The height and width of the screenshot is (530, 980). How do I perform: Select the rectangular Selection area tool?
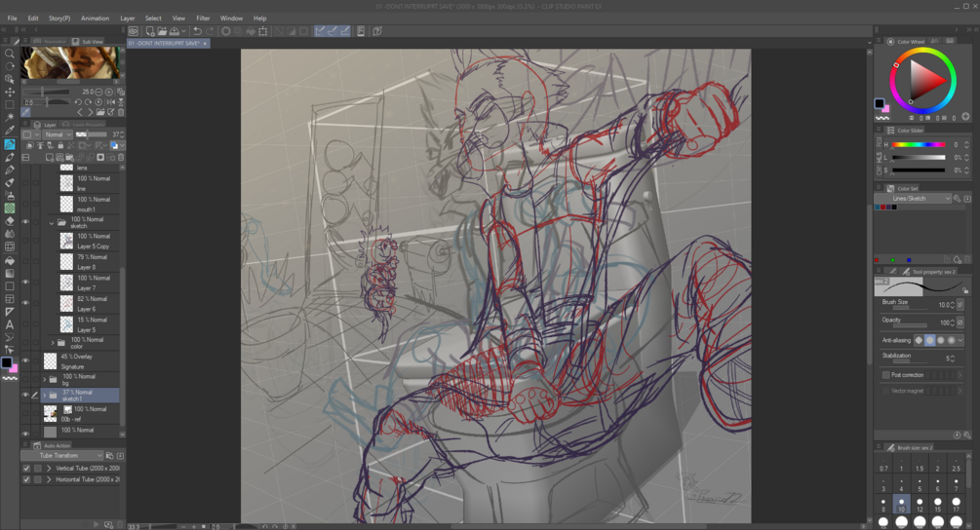point(10,105)
